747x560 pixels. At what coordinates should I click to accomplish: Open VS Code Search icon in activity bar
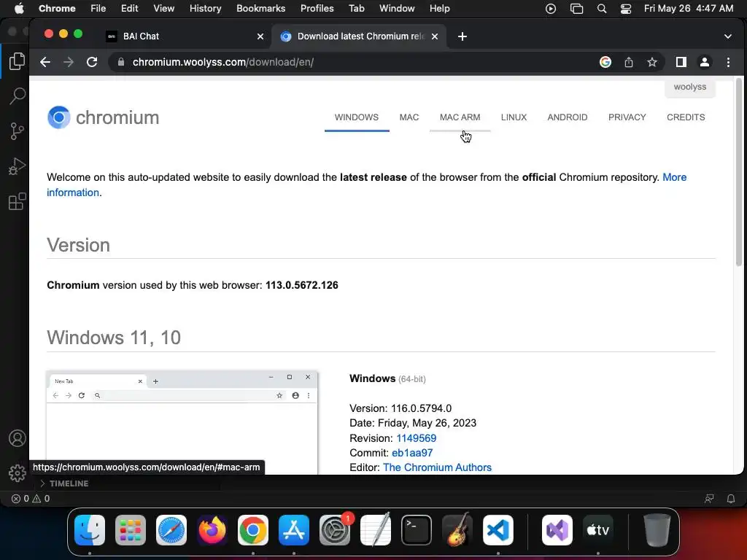point(18,96)
